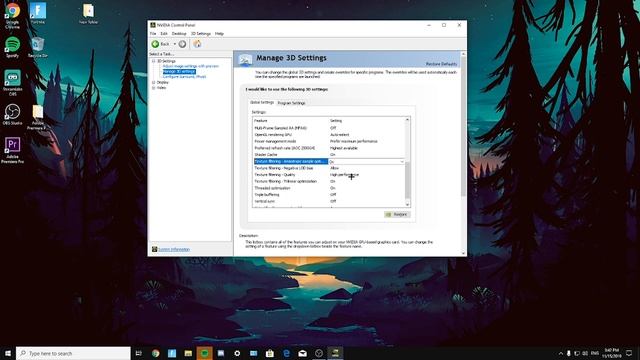Open the Back history dropdown arrow

coord(175,44)
